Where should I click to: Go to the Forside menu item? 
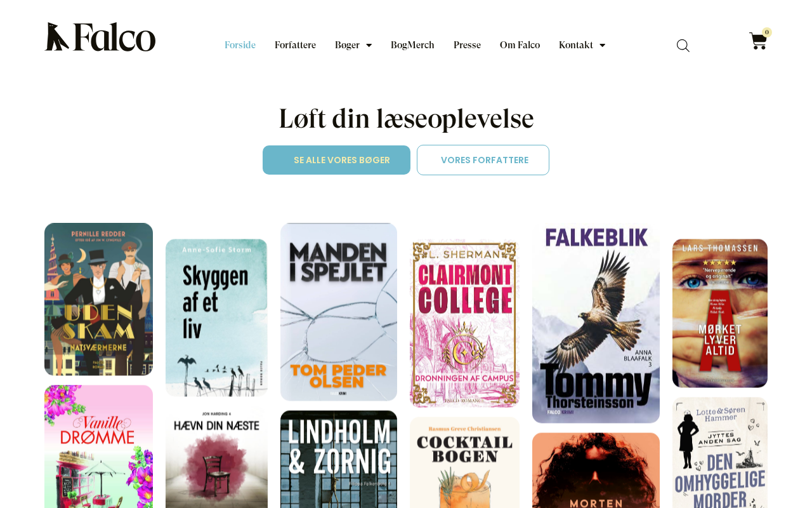(240, 45)
